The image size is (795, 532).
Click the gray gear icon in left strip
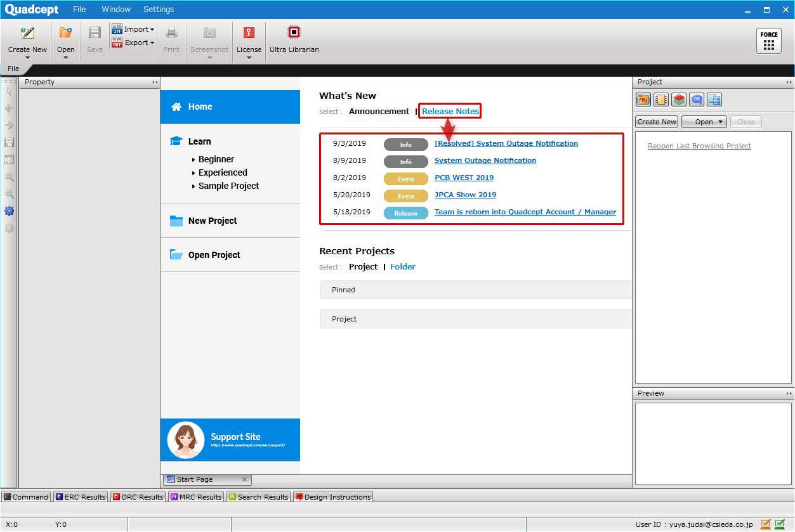(9, 228)
